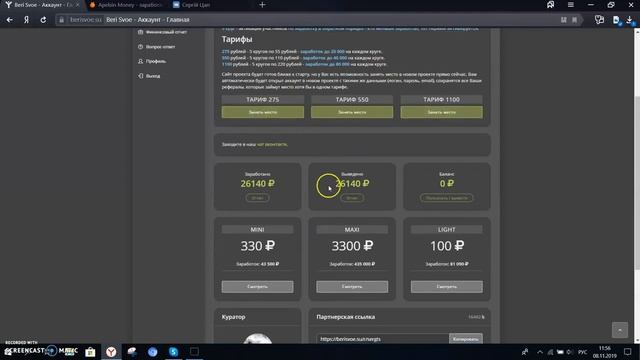Click the Копировать partner link button

coord(466,339)
